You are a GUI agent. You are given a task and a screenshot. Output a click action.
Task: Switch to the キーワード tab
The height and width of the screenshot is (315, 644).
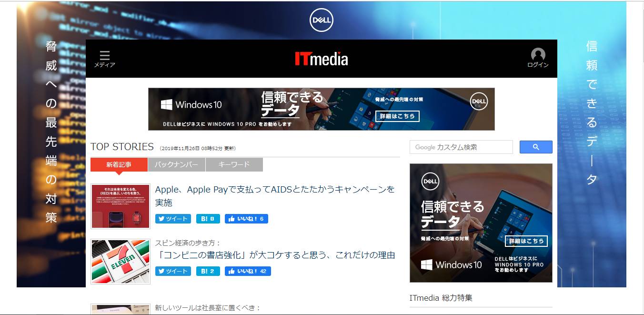[x=234, y=164]
